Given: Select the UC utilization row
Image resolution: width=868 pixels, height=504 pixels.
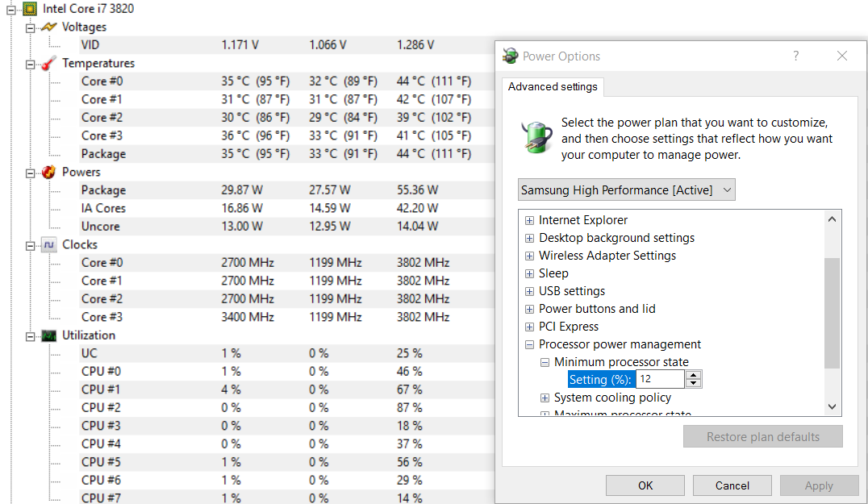Looking at the screenshot, I should tap(286, 353).
